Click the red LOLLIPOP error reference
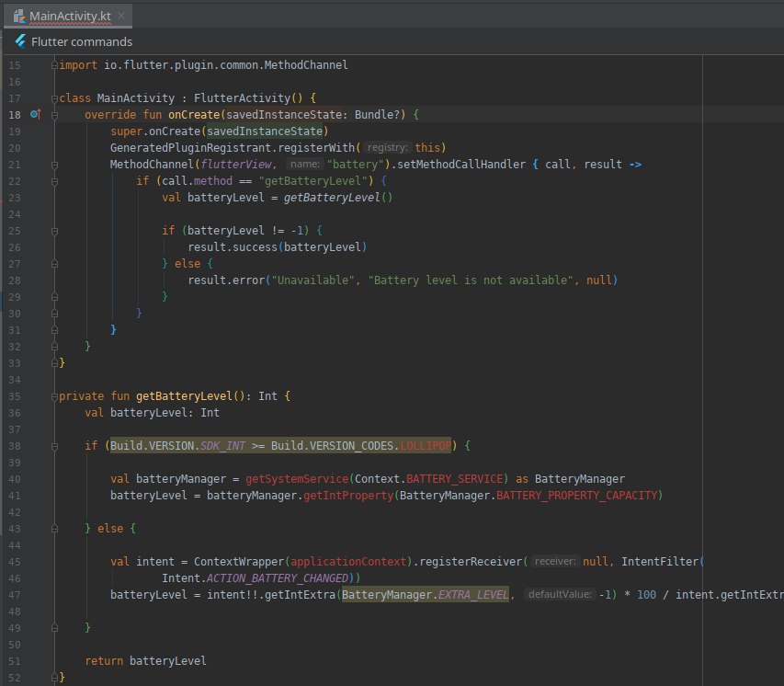 click(x=426, y=446)
